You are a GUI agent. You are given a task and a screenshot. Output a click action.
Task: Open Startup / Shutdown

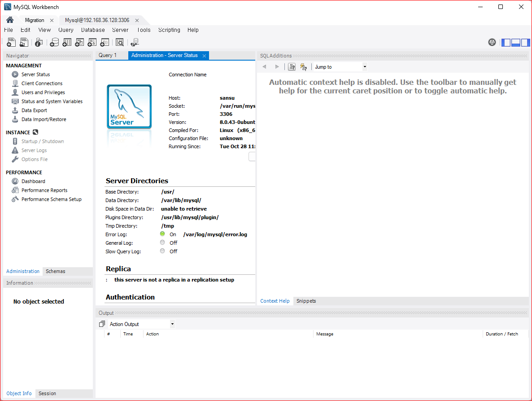tap(43, 141)
